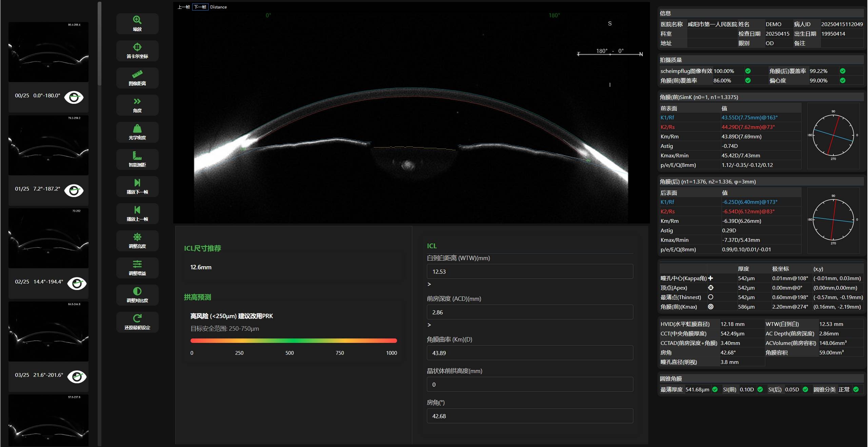Image resolution: width=868 pixels, height=447 pixels.
Task: Click check icon next to 圆锥分类 正常
Action: (856, 389)
